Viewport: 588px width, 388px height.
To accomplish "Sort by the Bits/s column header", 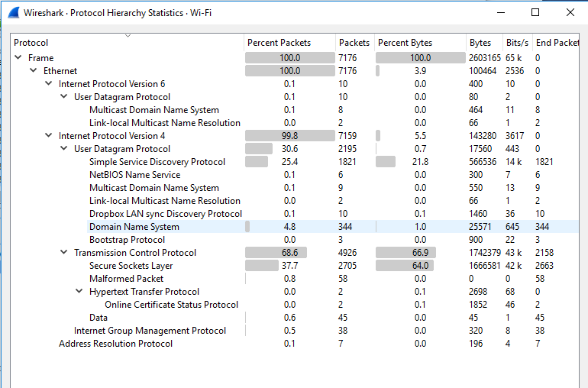I will 518,43.
